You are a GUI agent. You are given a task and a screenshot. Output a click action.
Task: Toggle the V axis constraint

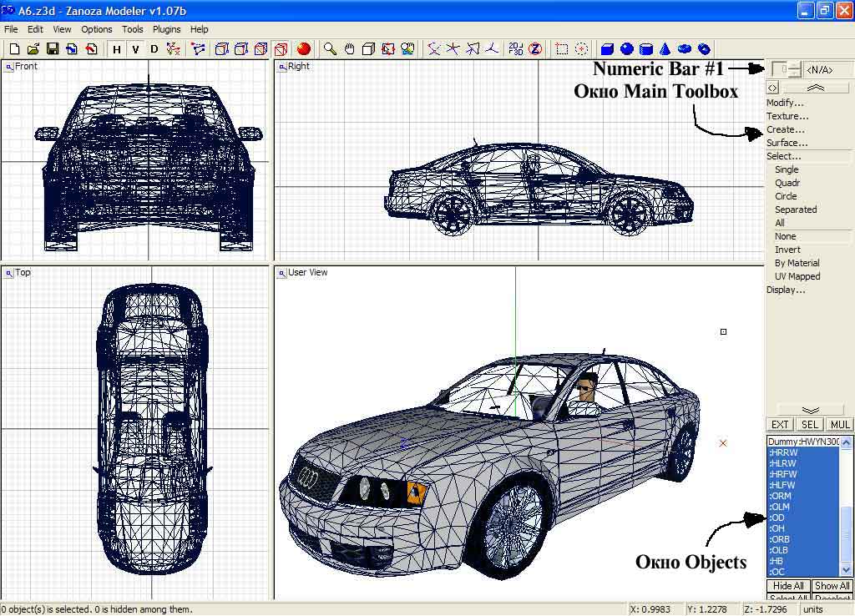click(x=135, y=49)
